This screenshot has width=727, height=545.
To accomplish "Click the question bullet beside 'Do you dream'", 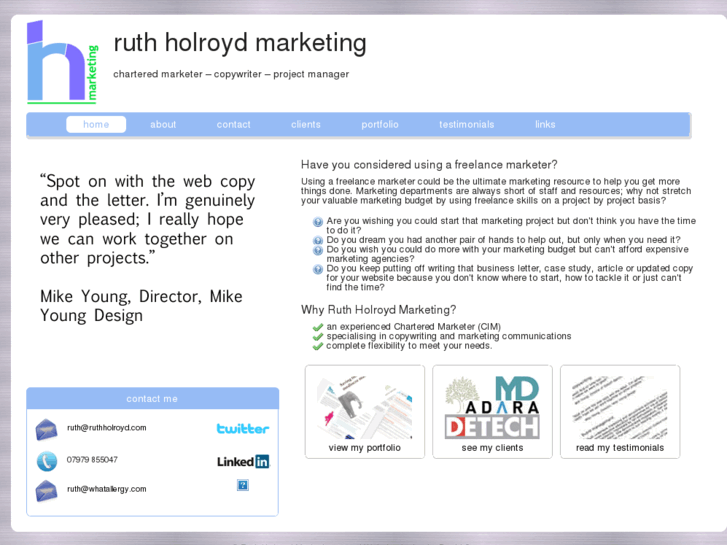I will click(318, 241).
